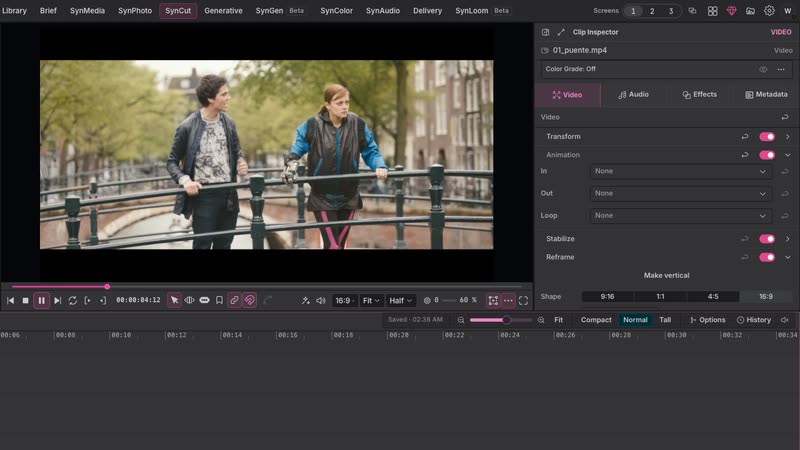Switch to the Effects inspector tab
This screenshot has height=450, width=800.
(x=699, y=95)
